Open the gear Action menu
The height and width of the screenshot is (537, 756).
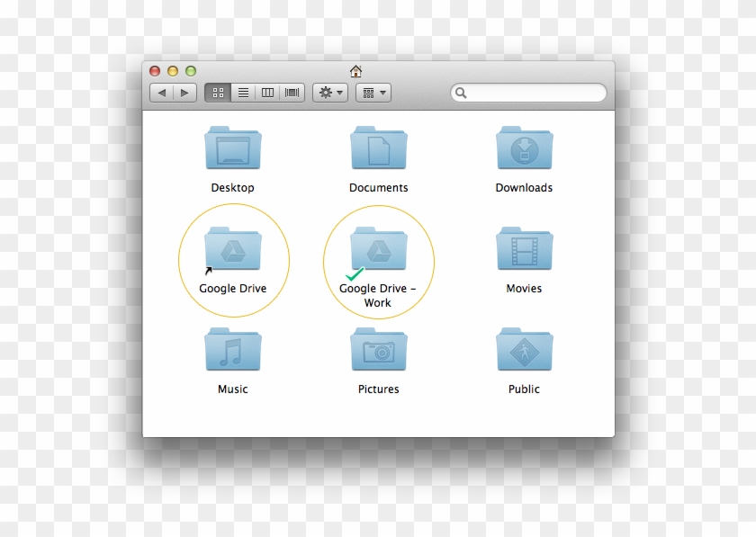(x=330, y=93)
